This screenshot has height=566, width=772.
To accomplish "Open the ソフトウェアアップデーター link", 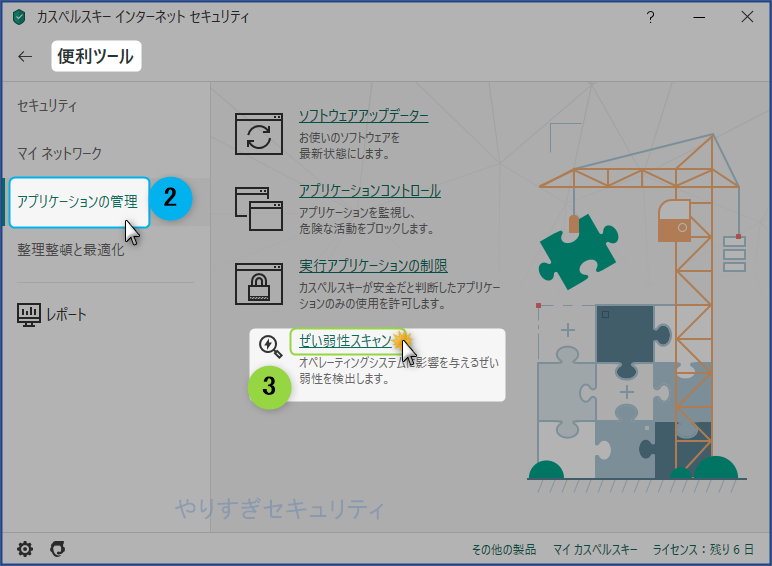I will 363,116.
